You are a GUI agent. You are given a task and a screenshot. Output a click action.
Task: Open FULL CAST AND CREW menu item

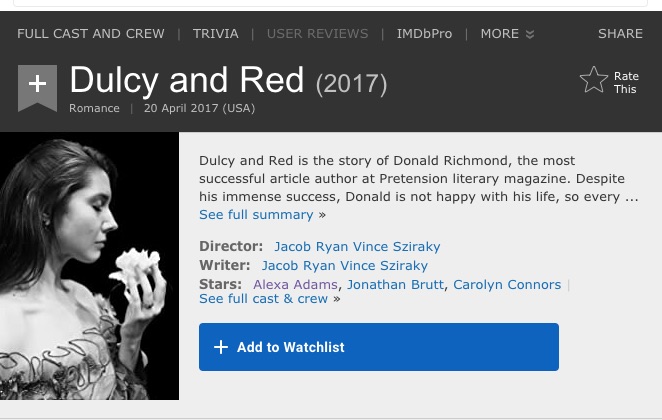pos(91,34)
